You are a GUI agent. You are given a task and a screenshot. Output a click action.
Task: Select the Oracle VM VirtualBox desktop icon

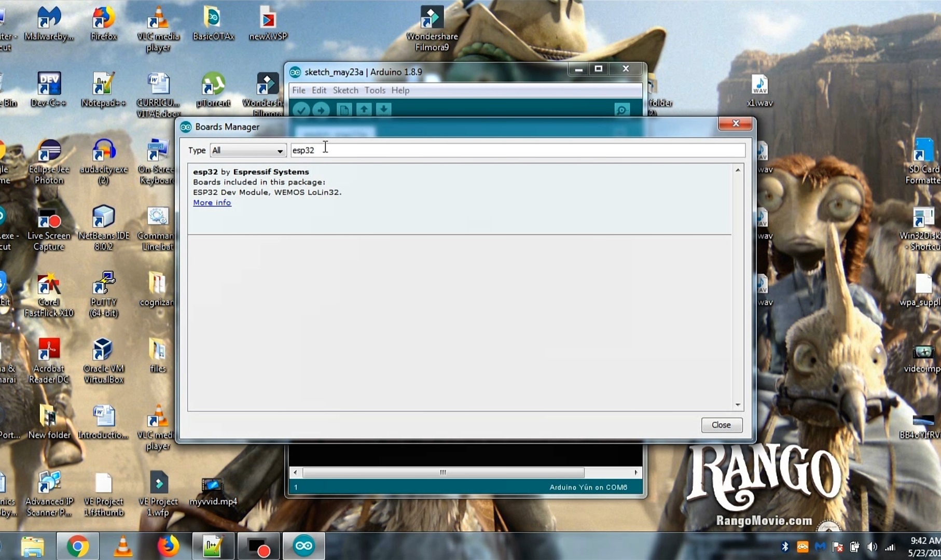(x=103, y=361)
